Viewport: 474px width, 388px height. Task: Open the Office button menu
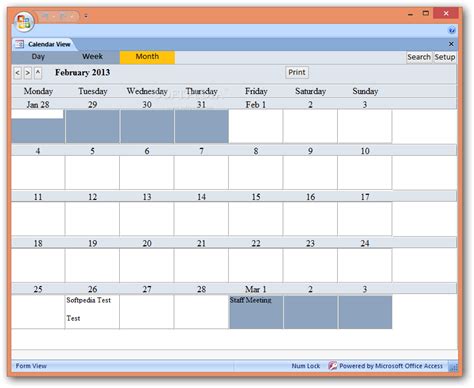(24, 22)
